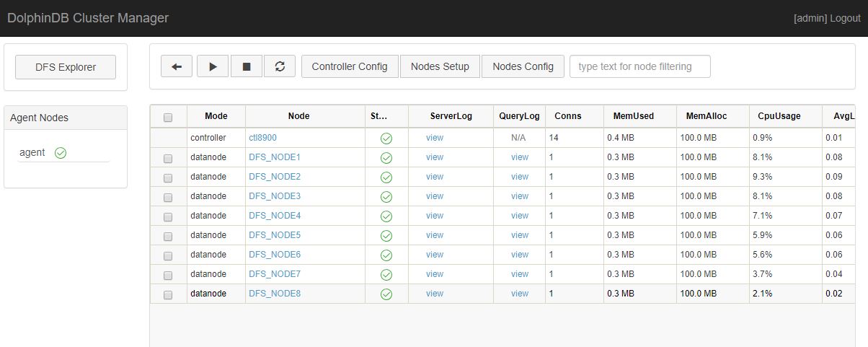Open the DFS_NODE4 node link
Viewport: 868px width, 347px height.
point(275,215)
